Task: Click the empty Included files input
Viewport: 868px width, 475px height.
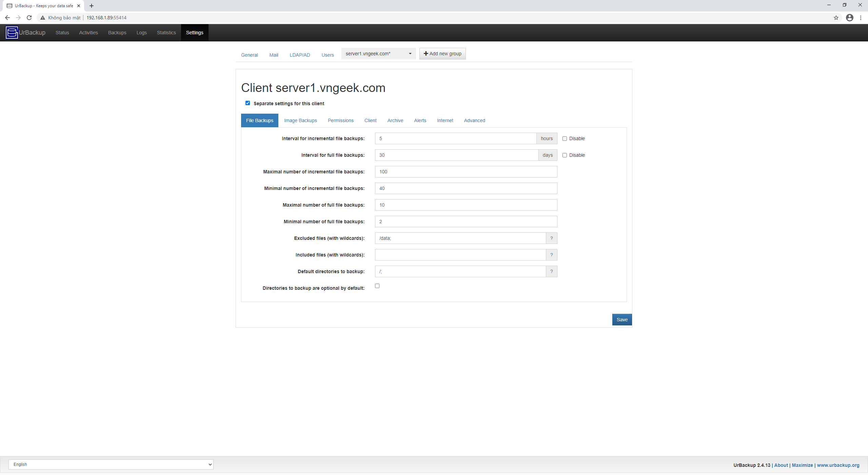Action: point(460,255)
